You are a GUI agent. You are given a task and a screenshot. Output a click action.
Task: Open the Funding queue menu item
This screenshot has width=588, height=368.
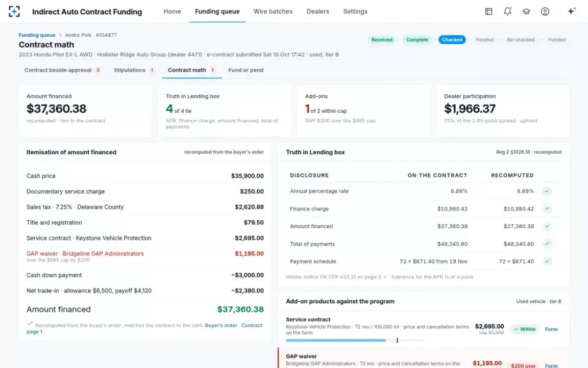[217, 11]
